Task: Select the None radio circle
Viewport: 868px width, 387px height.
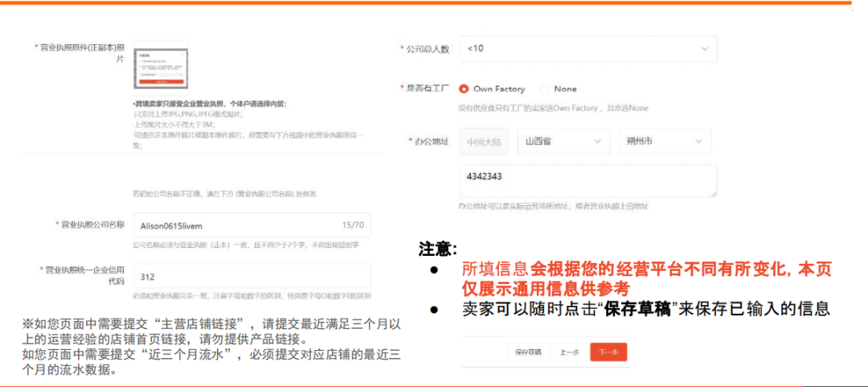Action: point(544,89)
